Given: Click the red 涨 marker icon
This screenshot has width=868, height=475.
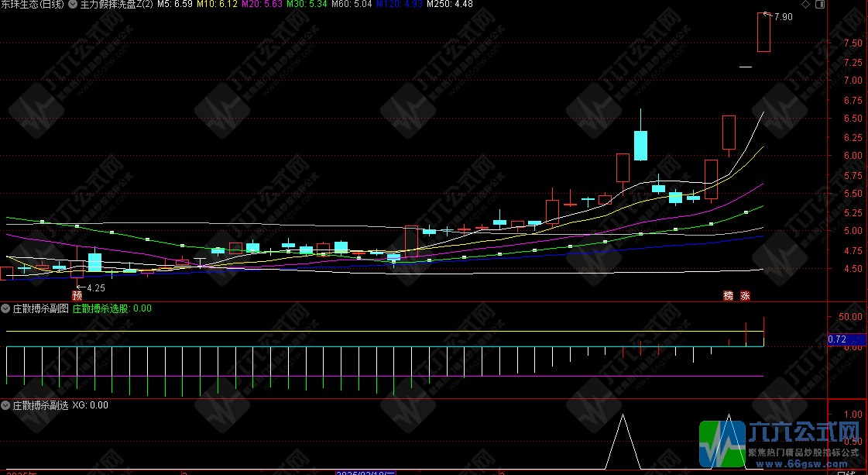Looking at the screenshot, I should pyautogui.click(x=745, y=295).
